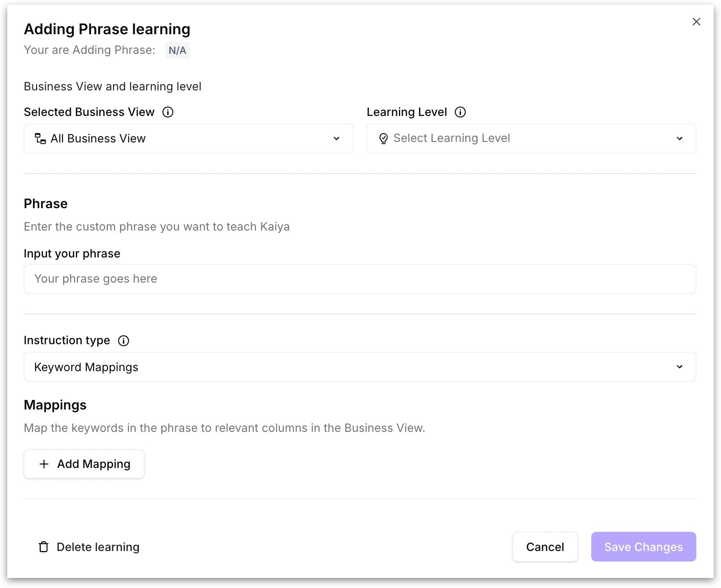Image resolution: width=721 pixels, height=588 pixels.
Task: Click the Save Changes button
Action: click(643, 547)
